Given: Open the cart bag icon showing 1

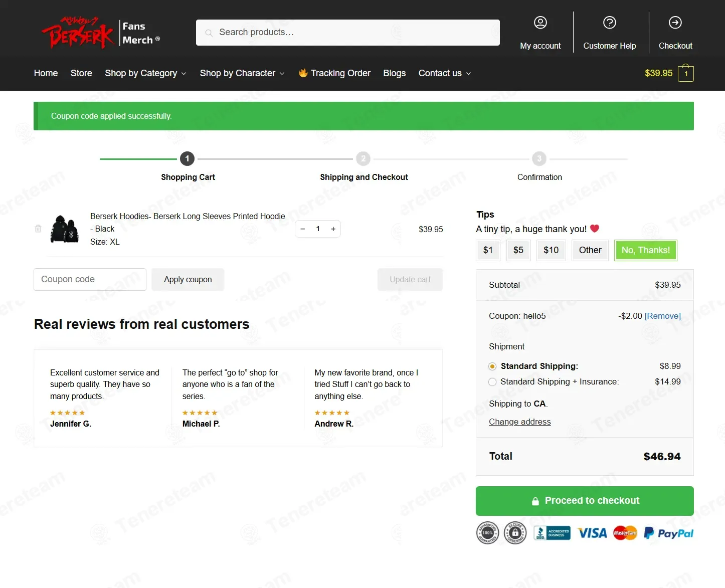Looking at the screenshot, I should pyautogui.click(x=686, y=73).
